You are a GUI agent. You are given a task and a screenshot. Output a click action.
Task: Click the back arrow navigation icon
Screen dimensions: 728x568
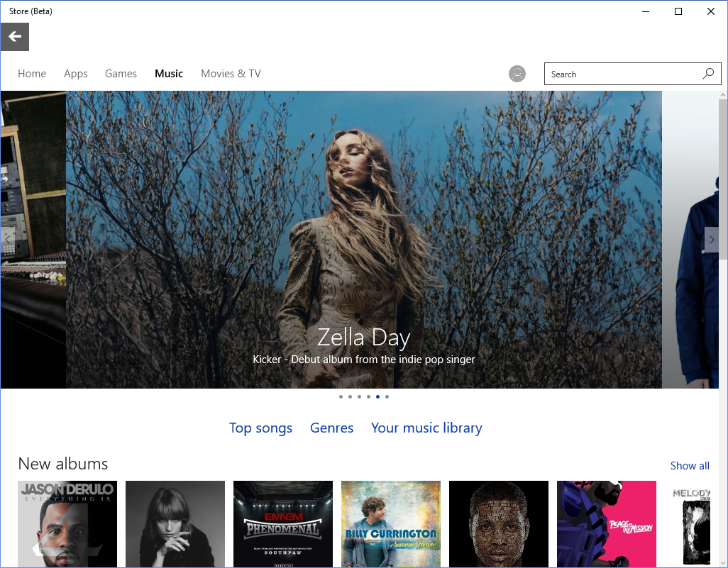[x=14, y=36]
